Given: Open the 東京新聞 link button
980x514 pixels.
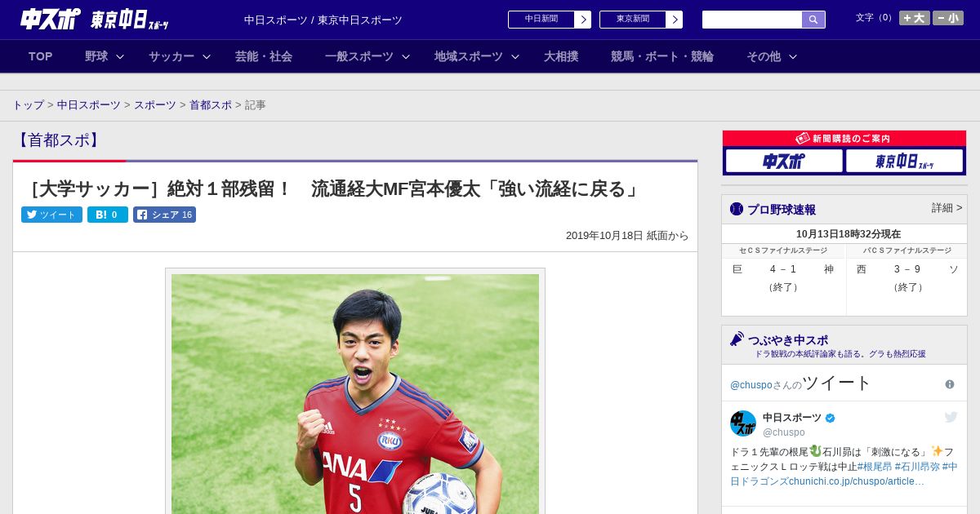Looking at the screenshot, I should click(641, 20).
